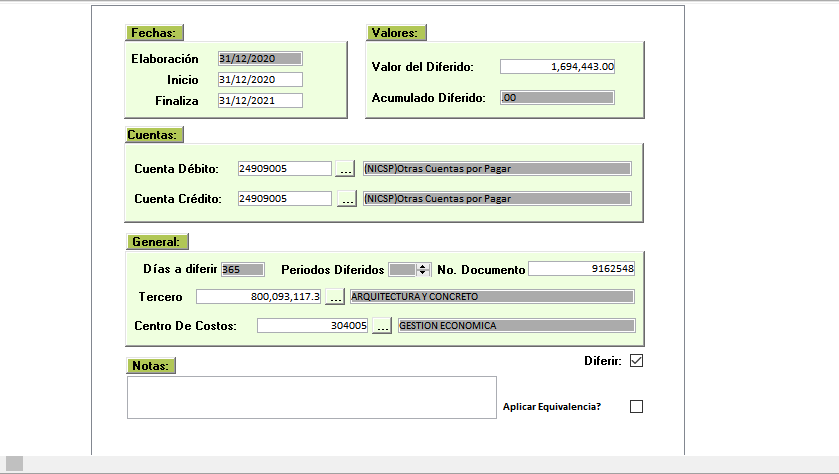The image size is (839, 474).
Task: Click inside the Notas text area
Action: pos(311,397)
